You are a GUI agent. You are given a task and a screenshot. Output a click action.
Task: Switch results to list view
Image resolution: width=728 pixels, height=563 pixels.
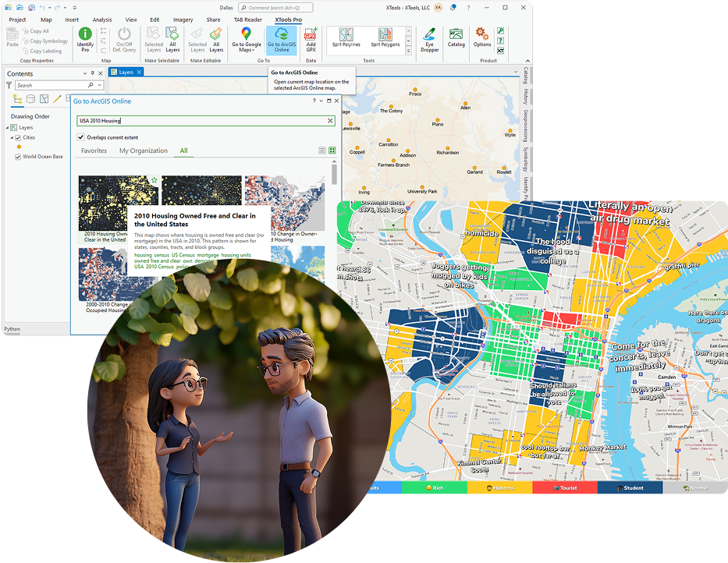[322, 150]
